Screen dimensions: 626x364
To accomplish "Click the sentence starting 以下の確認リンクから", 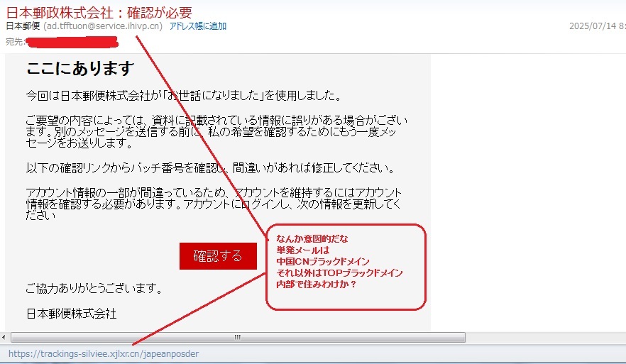I will click(211, 167).
